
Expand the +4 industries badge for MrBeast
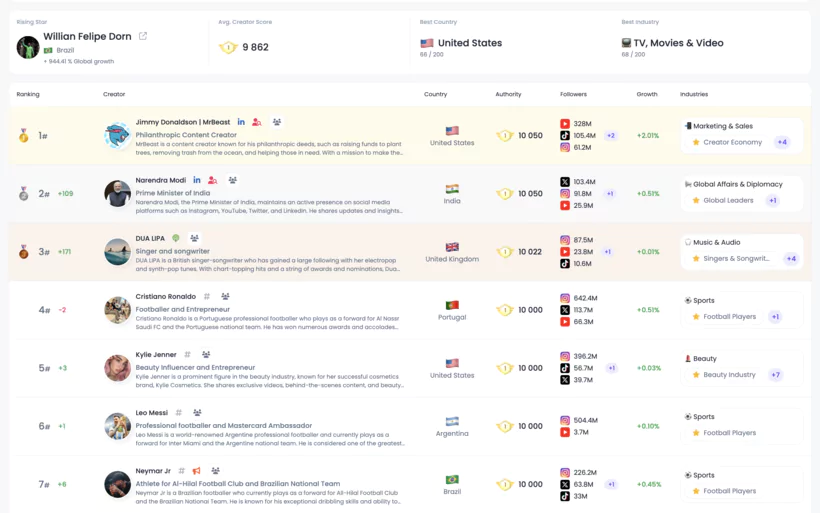782,142
